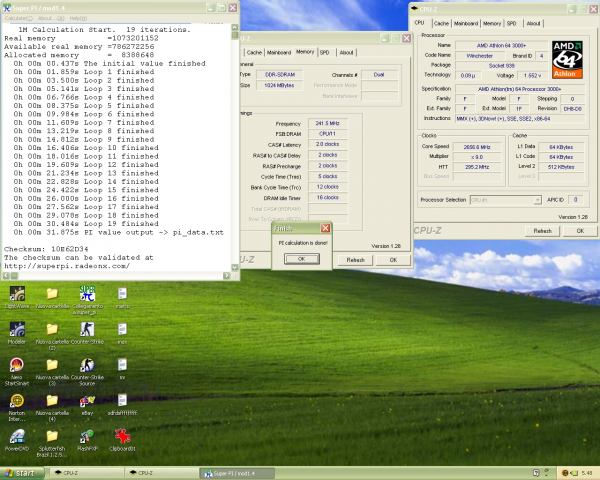This screenshot has height=480, width=600.
Task: Close the Finish dialog with its X button
Action: [x=325, y=228]
